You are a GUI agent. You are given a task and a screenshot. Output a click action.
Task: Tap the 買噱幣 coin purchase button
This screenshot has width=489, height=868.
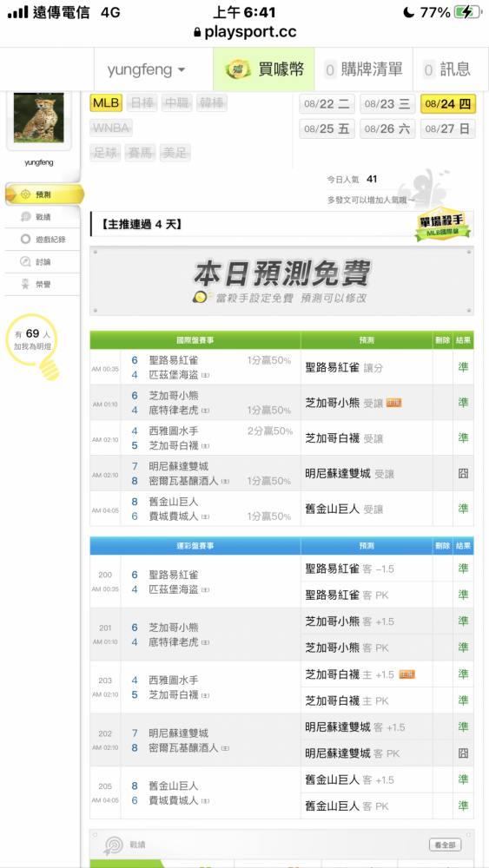(263, 69)
